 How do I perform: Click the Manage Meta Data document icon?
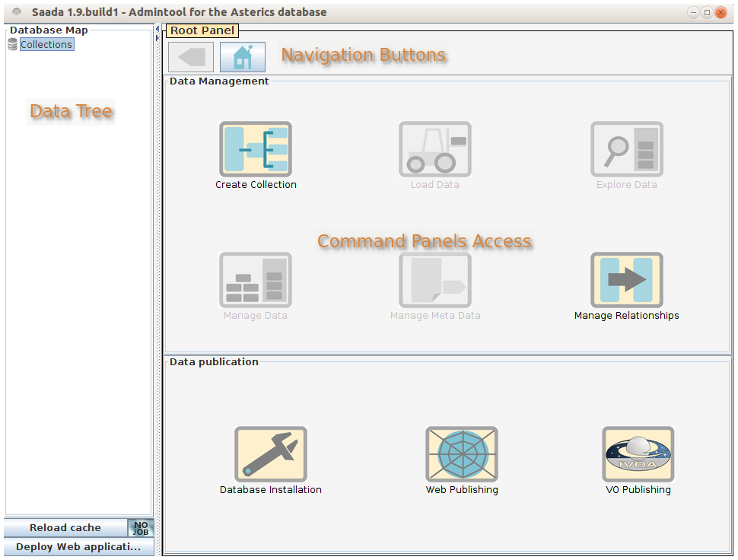click(435, 280)
